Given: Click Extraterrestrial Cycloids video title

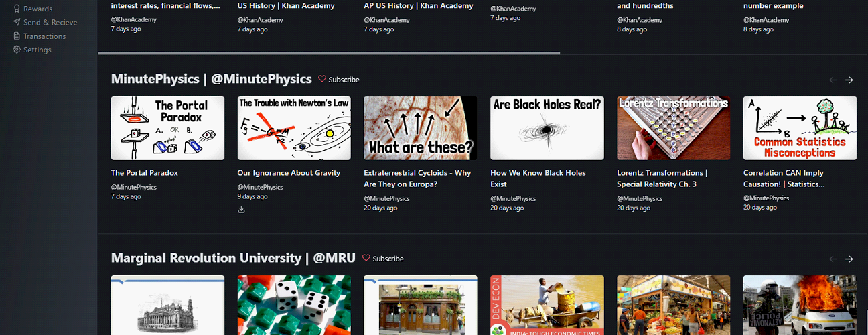Looking at the screenshot, I should pyautogui.click(x=417, y=178).
